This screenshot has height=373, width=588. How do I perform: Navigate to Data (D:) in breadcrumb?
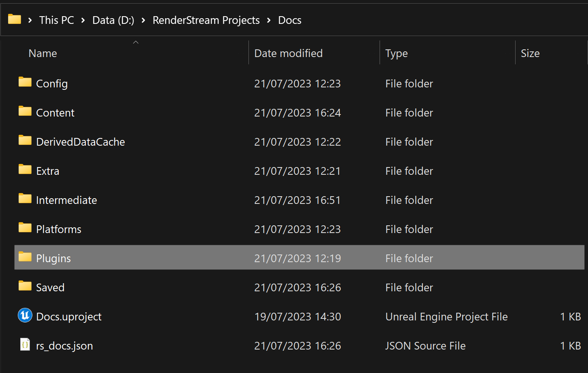pyautogui.click(x=113, y=20)
